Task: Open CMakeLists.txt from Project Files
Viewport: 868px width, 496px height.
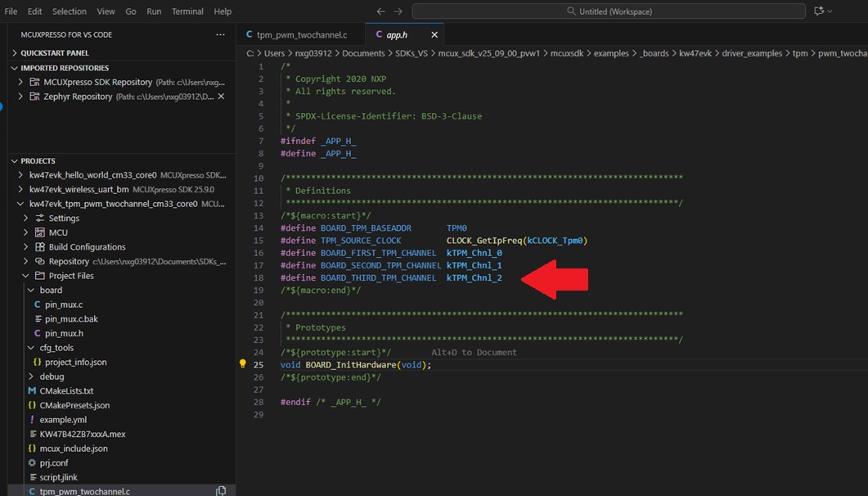Action: point(66,391)
